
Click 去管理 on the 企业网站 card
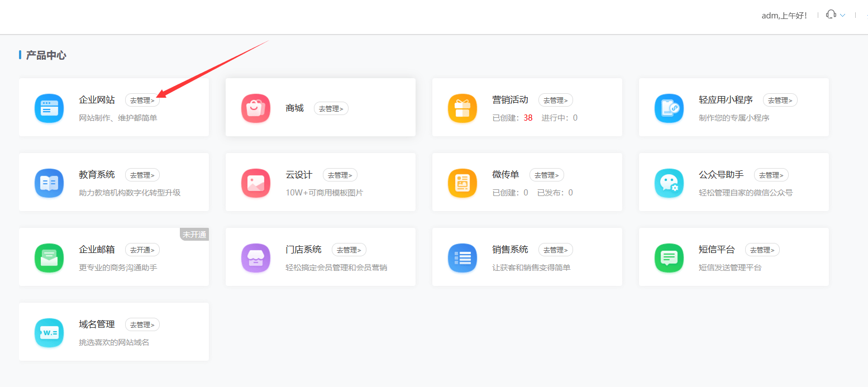[142, 100]
